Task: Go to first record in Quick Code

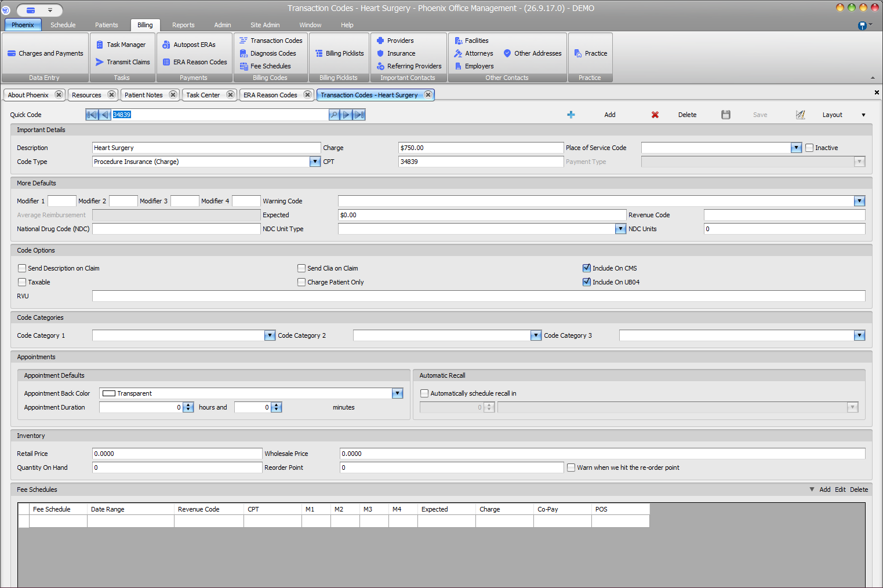Action: click(x=92, y=115)
